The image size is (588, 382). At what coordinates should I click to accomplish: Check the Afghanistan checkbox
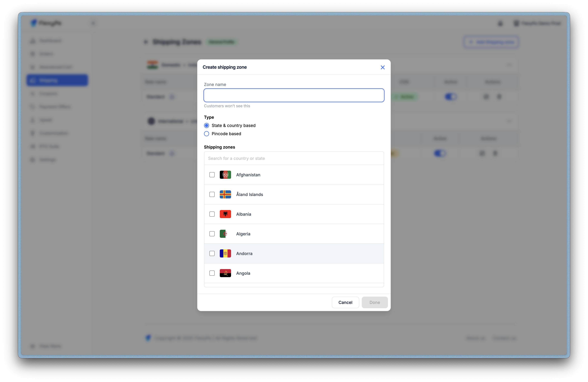[212, 175]
